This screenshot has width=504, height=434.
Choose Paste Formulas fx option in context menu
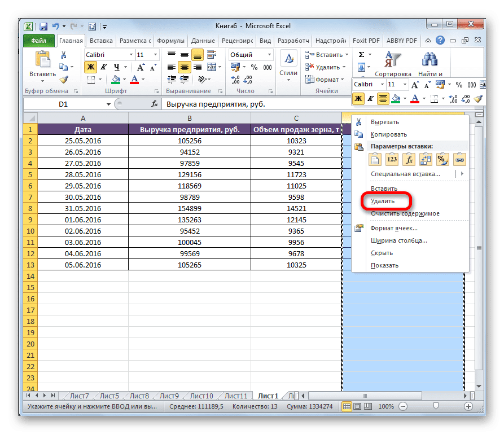tap(409, 159)
